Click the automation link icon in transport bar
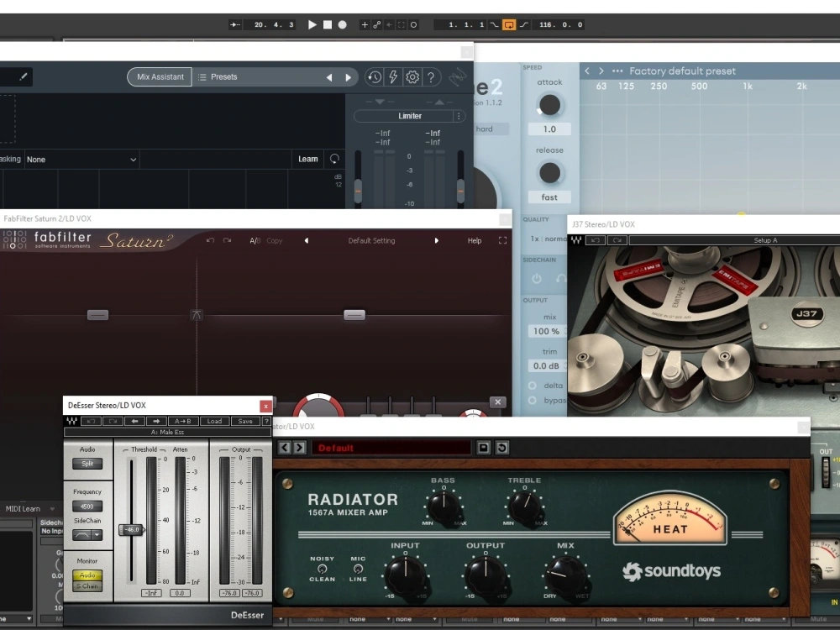The width and height of the screenshot is (840, 630). (x=376, y=24)
